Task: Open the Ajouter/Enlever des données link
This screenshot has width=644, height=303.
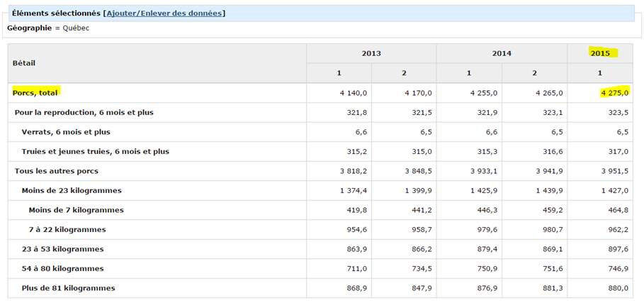Action: point(164,13)
